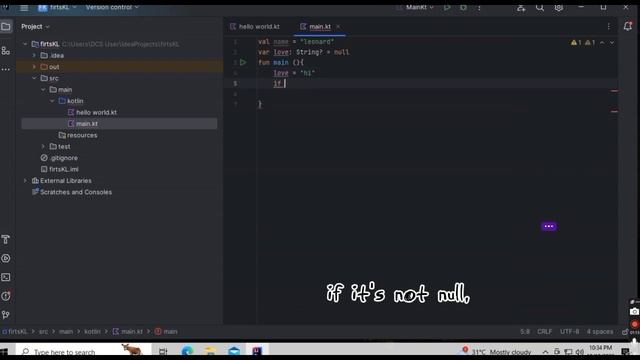Click the gutter run icon beside fun main
This screenshot has height=360, width=640.
click(243, 62)
